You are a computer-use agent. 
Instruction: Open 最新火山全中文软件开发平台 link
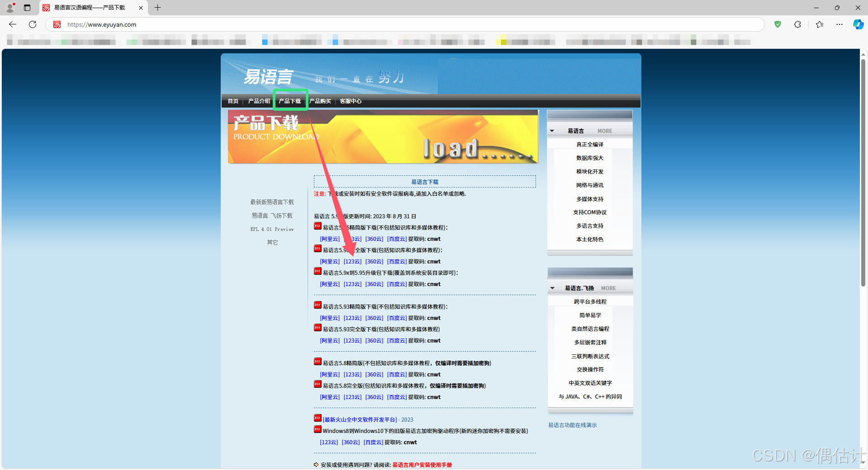coord(360,420)
